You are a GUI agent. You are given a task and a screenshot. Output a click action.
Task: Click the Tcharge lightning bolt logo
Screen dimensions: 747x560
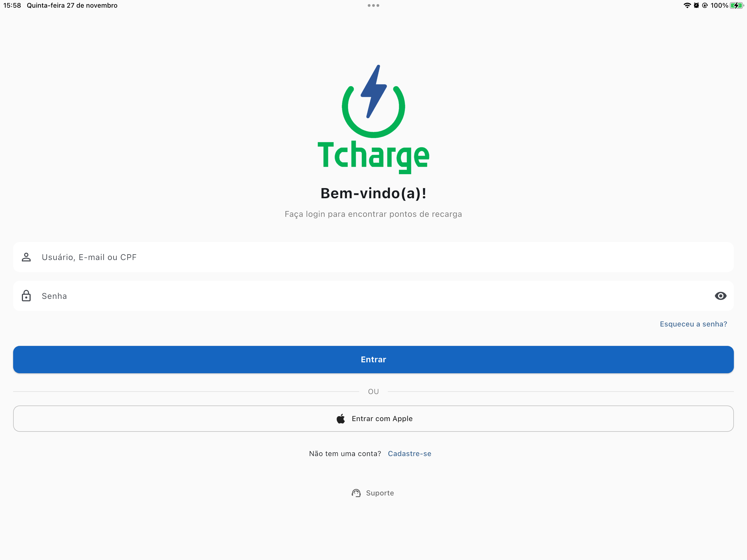373,101
